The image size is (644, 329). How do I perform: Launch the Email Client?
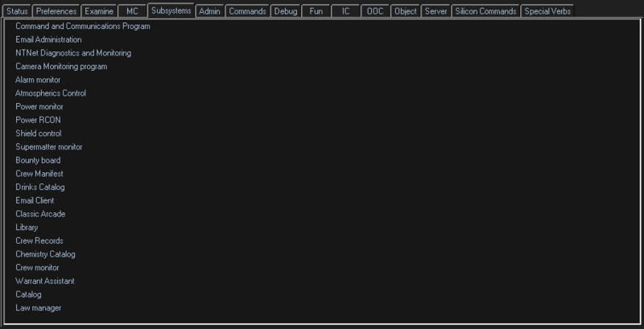coord(35,200)
